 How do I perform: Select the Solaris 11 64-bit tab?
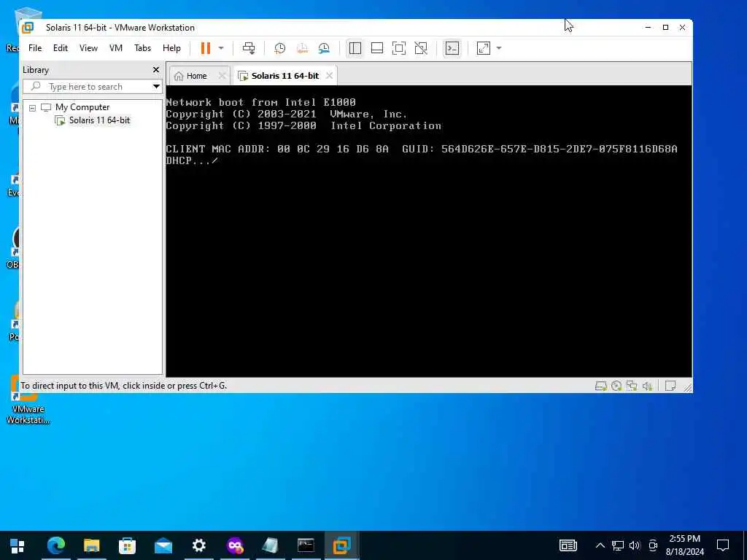pyautogui.click(x=285, y=76)
